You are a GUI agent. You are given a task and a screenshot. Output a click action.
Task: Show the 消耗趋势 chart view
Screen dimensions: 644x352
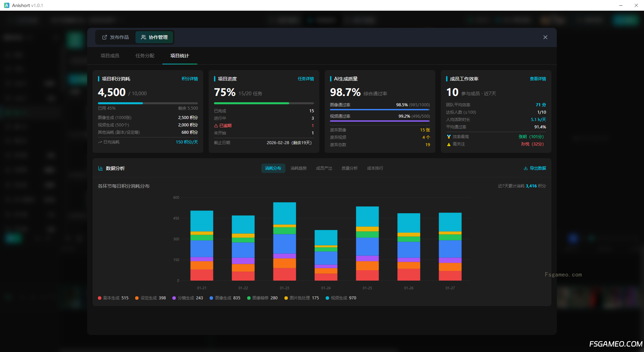299,168
